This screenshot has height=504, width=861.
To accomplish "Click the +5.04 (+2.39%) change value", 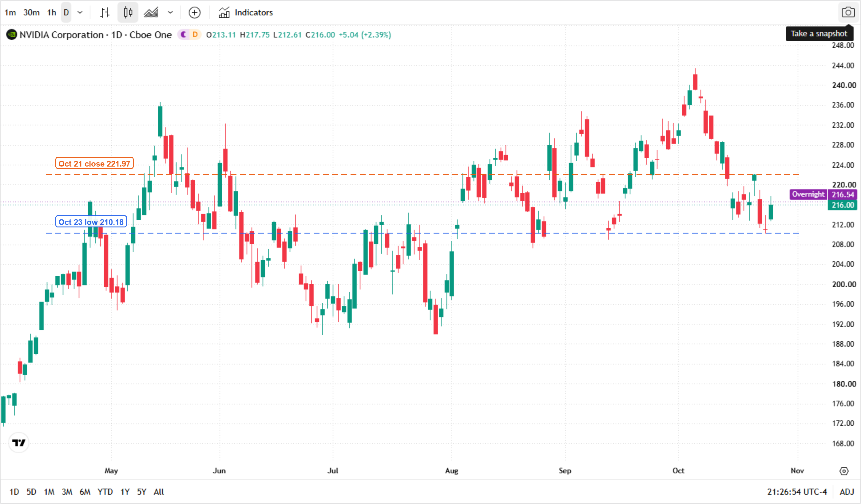I will point(365,35).
